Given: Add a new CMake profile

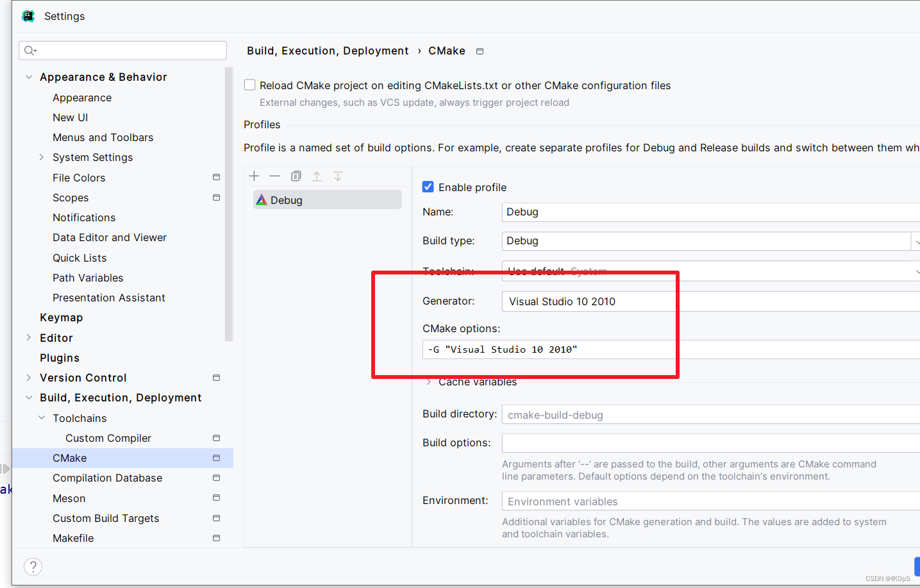Looking at the screenshot, I should coord(254,176).
